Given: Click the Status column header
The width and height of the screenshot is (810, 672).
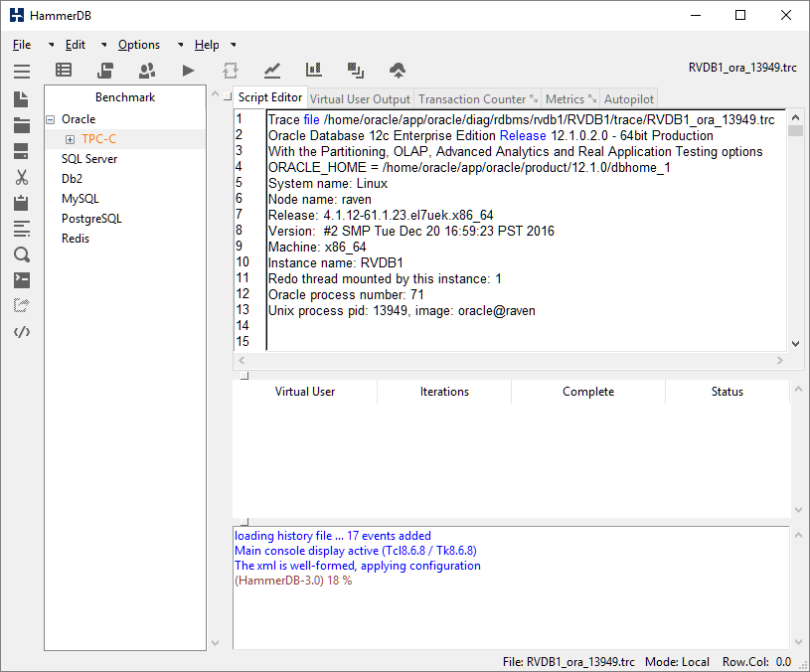Looking at the screenshot, I should tap(728, 392).
